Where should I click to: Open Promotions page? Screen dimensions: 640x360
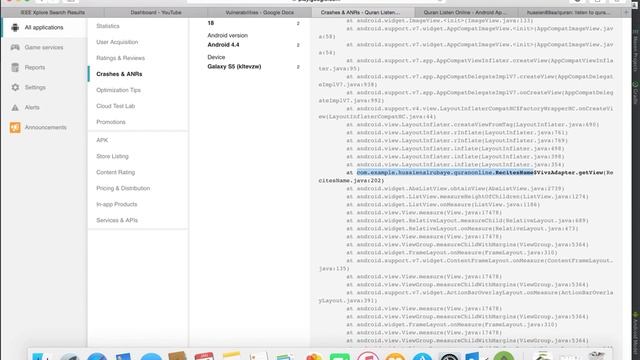[111, 122]
